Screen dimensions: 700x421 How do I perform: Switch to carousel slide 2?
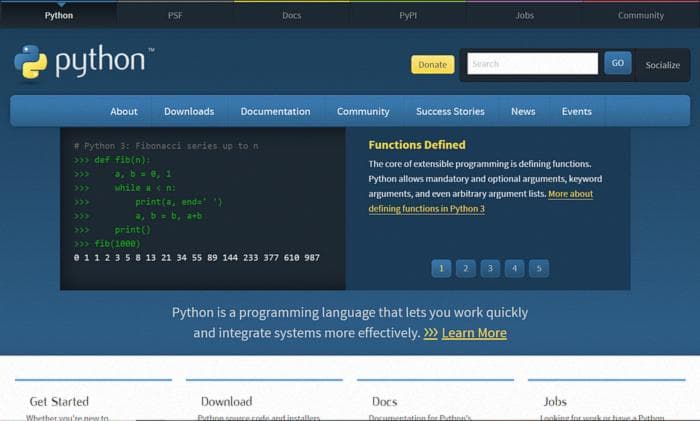[x=466, y=268]
